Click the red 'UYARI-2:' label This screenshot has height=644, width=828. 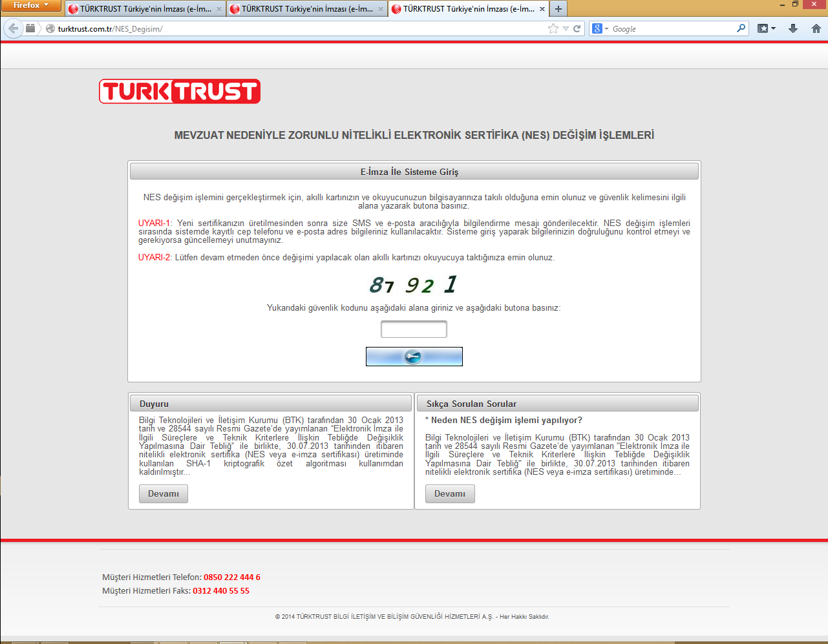tap(155, 257)
